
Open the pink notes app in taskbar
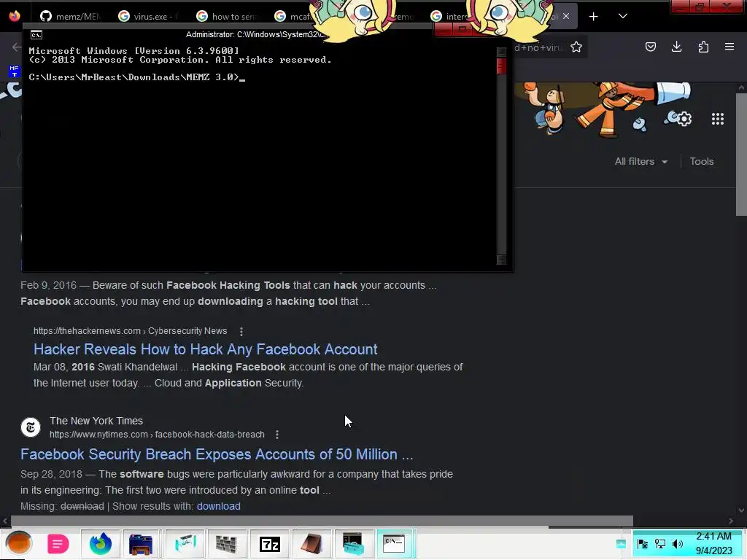tap(58, 544)
